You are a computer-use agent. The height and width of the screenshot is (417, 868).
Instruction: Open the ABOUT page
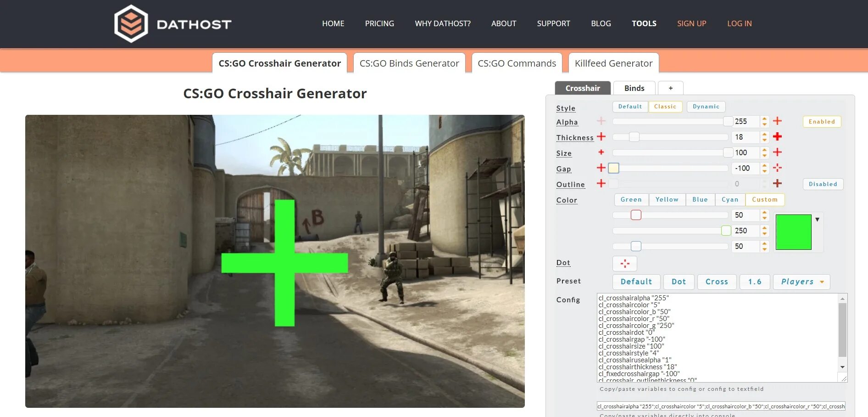coord(504,23)
